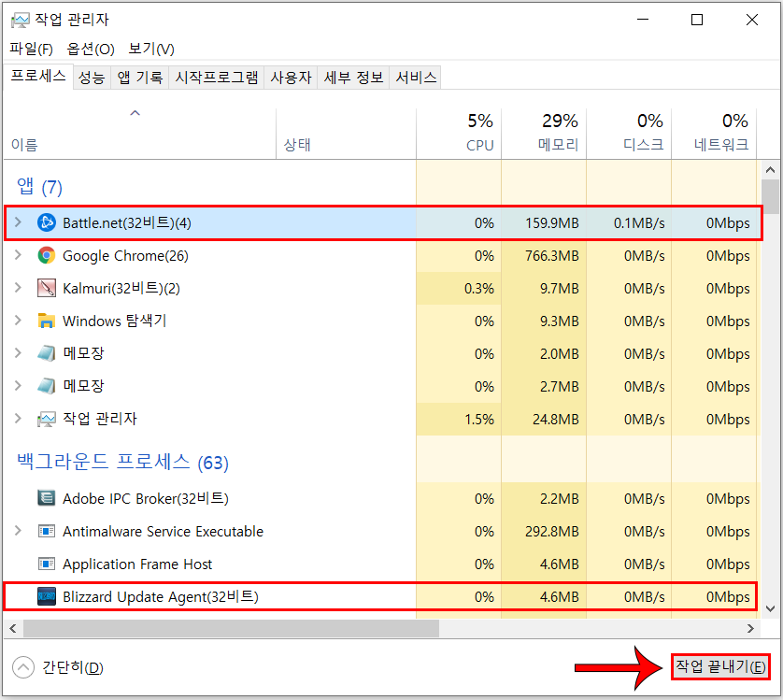Switch to the 프로세스 tab

click(38, 76)
